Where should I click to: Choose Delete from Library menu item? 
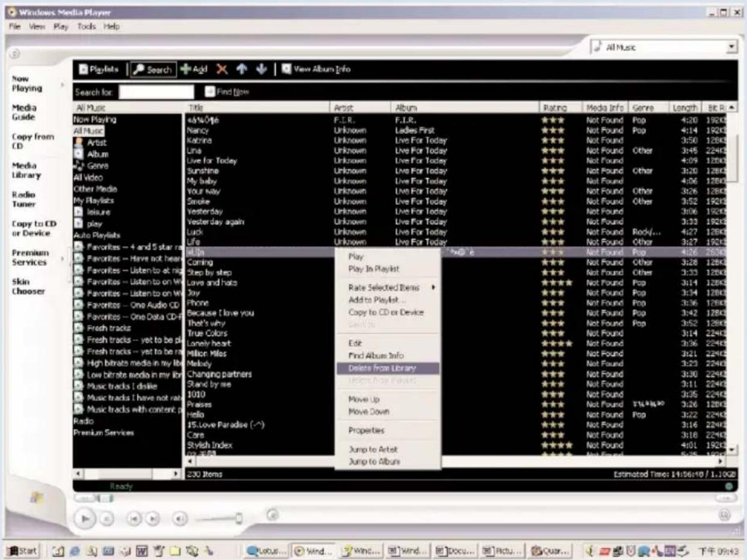(388, 368)
